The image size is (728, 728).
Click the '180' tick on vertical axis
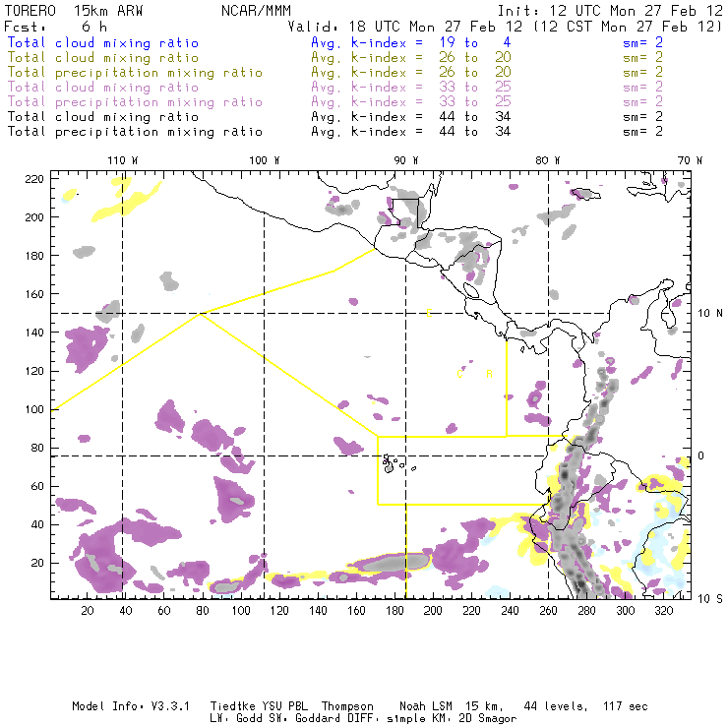(x=34, y=256)
